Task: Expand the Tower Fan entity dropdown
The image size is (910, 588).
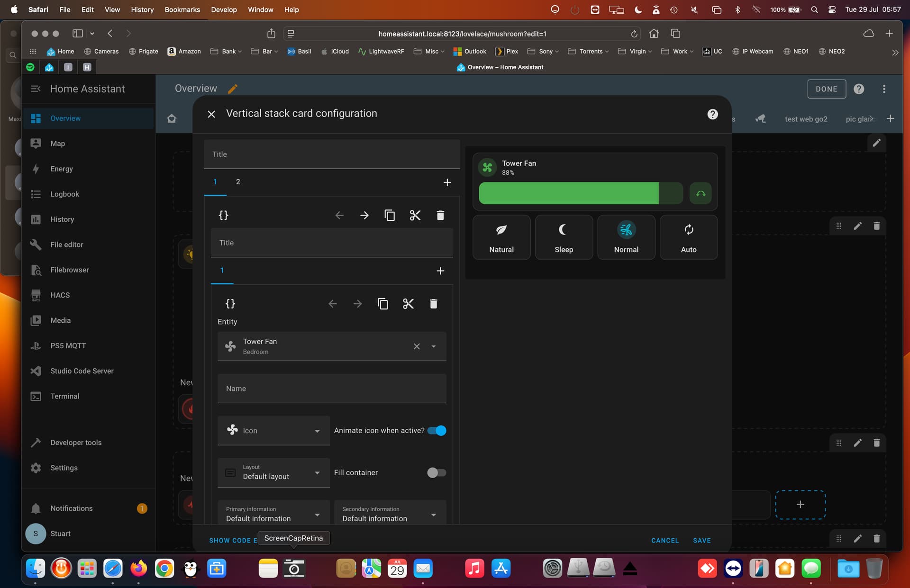Action: (433, 346)
